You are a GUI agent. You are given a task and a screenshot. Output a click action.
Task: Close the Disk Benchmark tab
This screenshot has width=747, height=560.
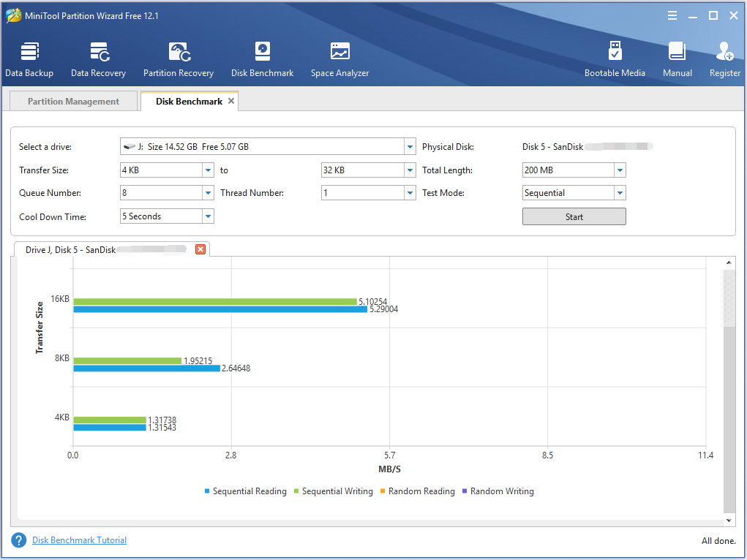231,101
